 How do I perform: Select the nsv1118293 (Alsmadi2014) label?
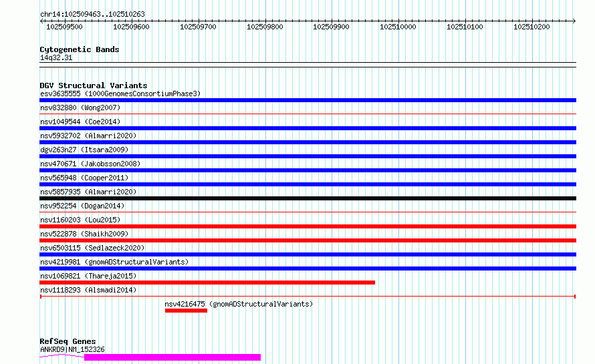[88, 290]
